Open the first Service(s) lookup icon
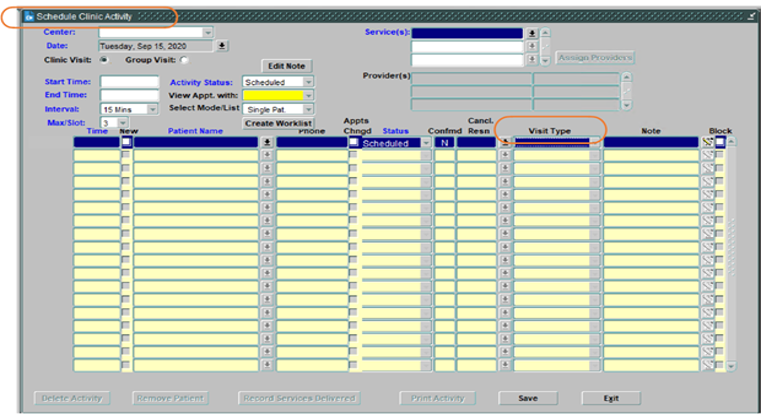This screenshot has height=414, width=762. click(x=532, y=33)
